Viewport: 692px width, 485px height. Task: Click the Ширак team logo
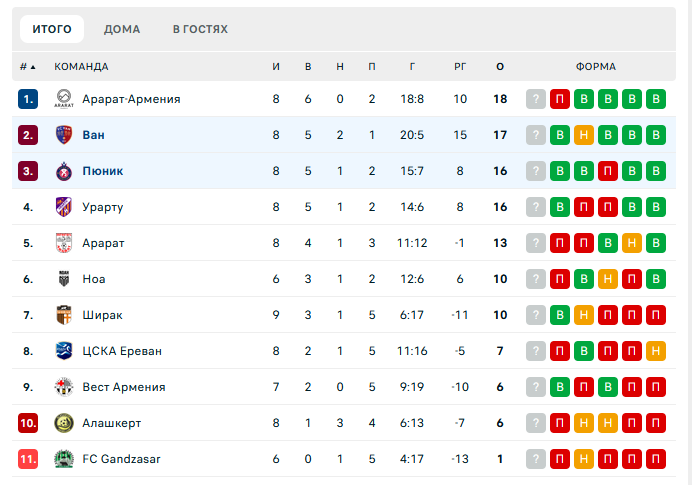click(64, 315)
